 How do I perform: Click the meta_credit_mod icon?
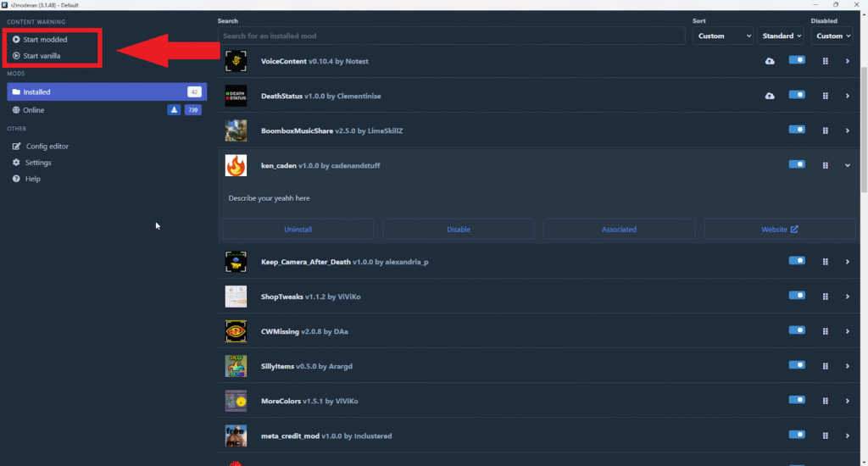236,436
